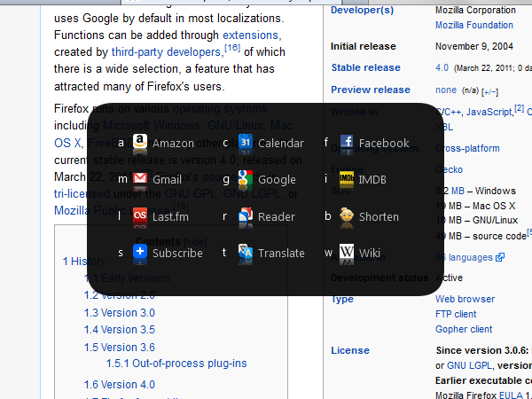
Task: Open the Reader feed icon
Action: 246,215
